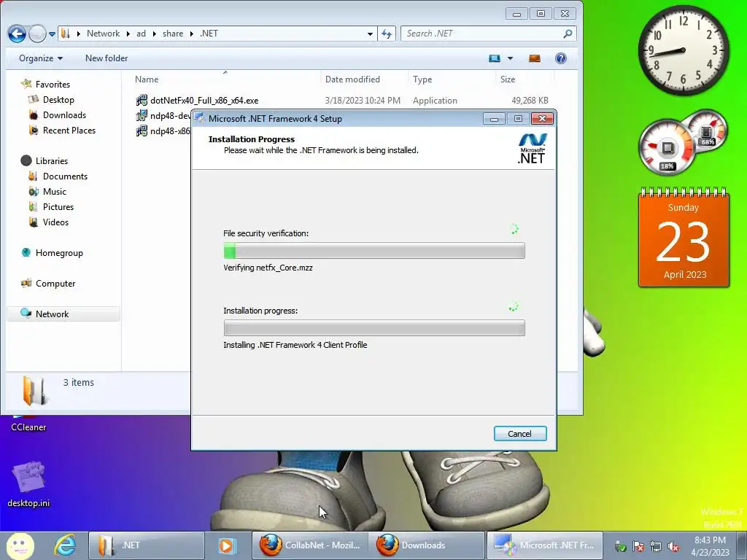The width and height of the screenshot is (747, 560).
Task: Click the tray network icon
Action: 656,546
